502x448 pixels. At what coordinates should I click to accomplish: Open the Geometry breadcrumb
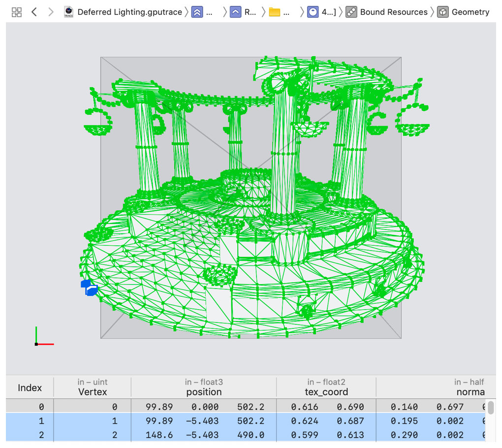coord(471,12)
